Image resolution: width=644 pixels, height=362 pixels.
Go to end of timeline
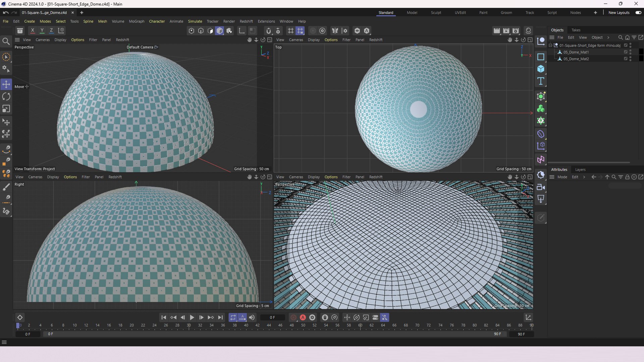coord(220,317)
